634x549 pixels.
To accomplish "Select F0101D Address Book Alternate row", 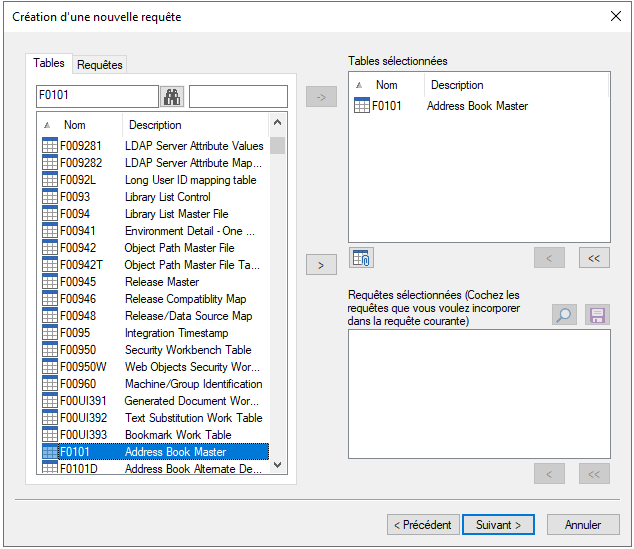I will pos(155,468).
